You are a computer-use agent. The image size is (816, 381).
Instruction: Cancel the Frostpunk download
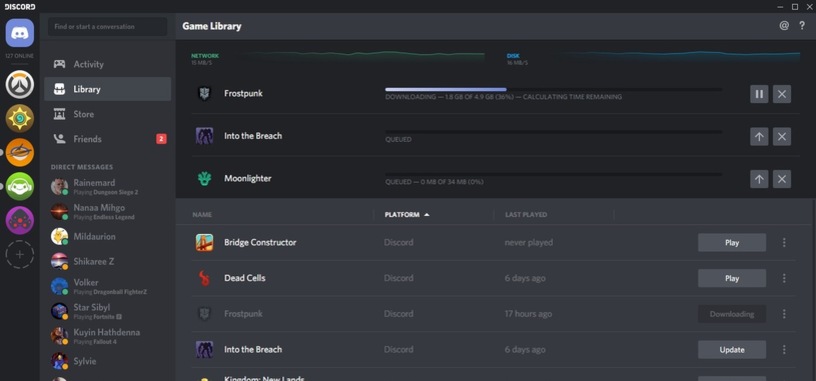coord(782,94)
